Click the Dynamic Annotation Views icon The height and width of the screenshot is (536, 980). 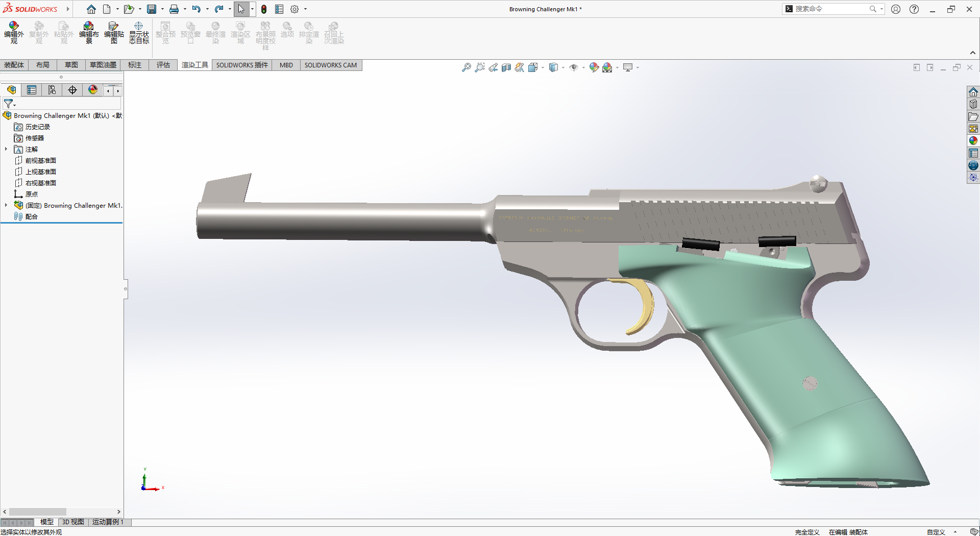tap(520, 67)
